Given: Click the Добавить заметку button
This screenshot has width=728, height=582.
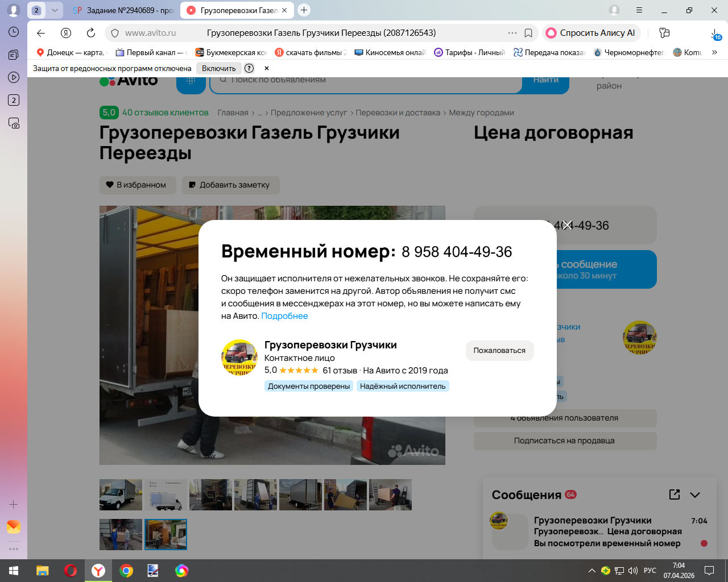Looking at the screenshot, I should click(x=230, y=185).
